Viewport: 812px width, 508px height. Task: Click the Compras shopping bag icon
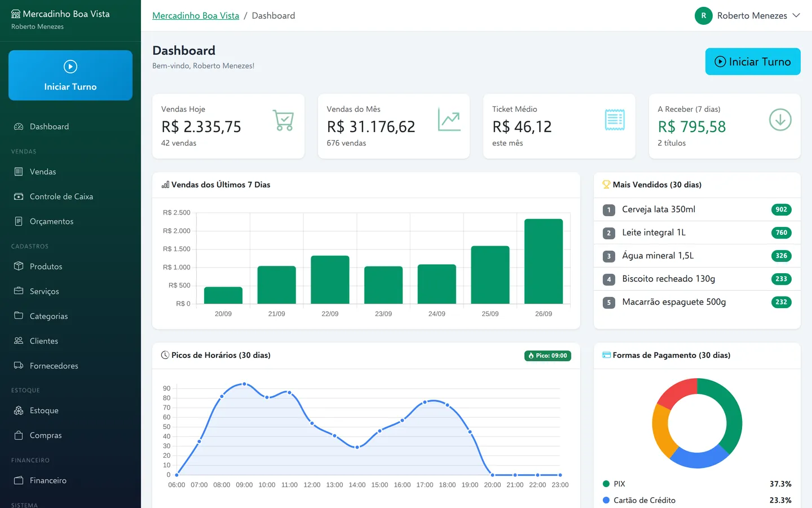(x=19, y=435)
